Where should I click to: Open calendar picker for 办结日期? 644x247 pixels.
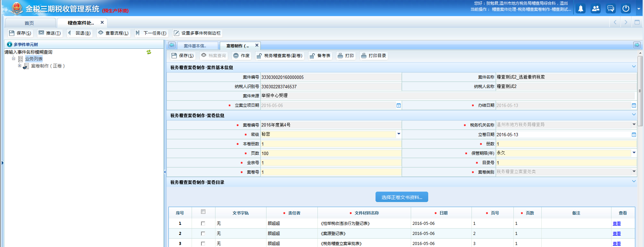point(634,105)
